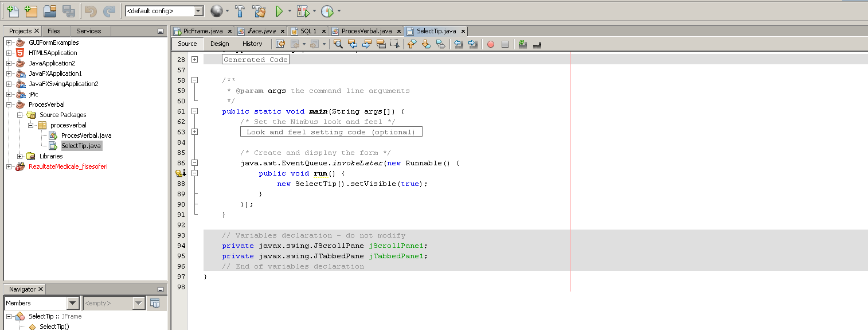
Task: Collapse the Source Packages node
Action: (x=19, y=115)
